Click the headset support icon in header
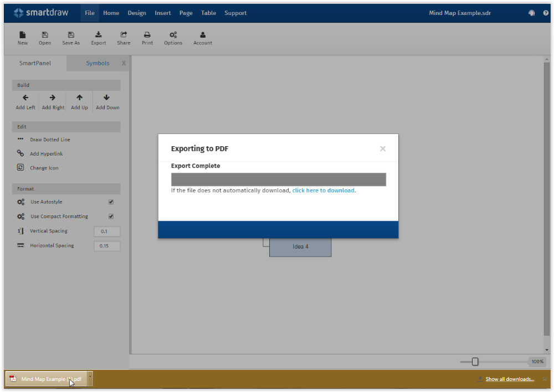The height and width of the screenshot is (392, 554). pos(532,13)
